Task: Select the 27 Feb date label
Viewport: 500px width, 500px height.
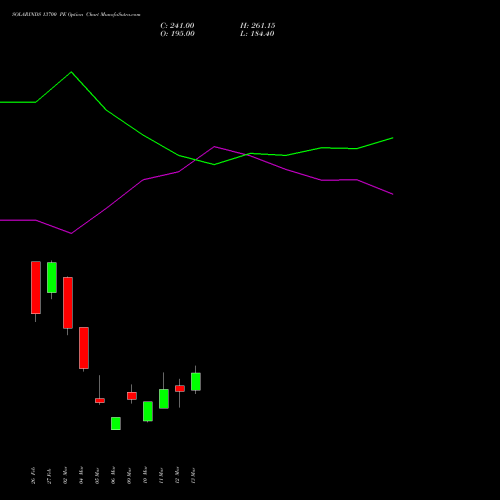Action: (49, 475)
